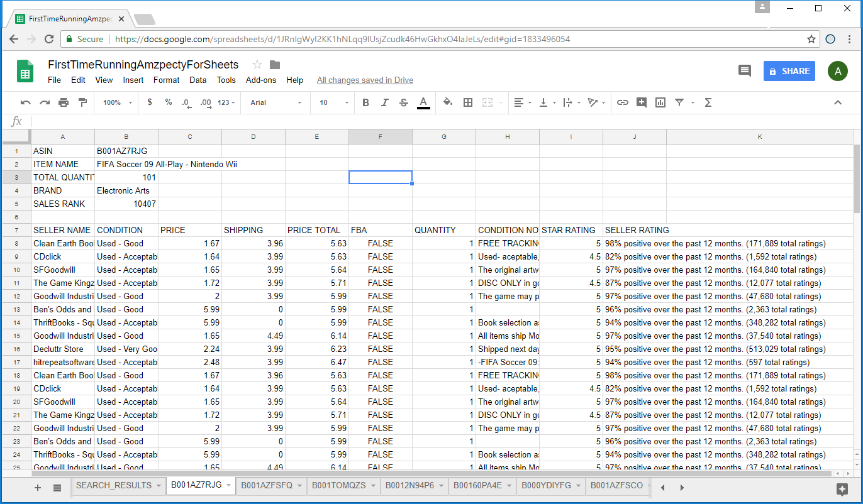Decrease decimal places

tap(187, 102)
